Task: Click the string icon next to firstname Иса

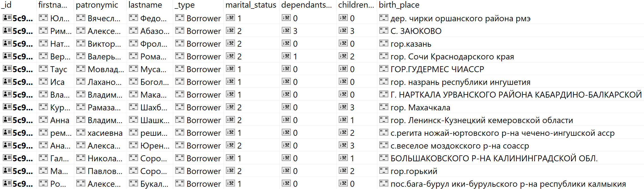Action: 43,81
